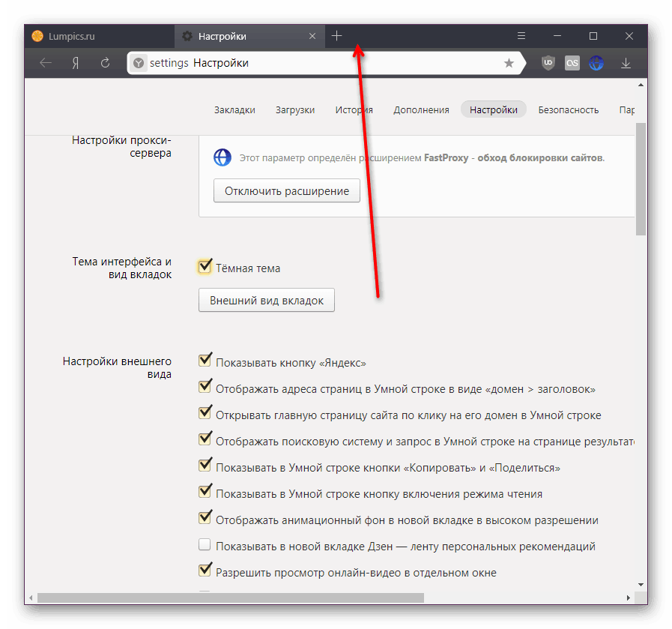
Task: Click the vertical scrollbar thumb
Action: pos(641,179)
